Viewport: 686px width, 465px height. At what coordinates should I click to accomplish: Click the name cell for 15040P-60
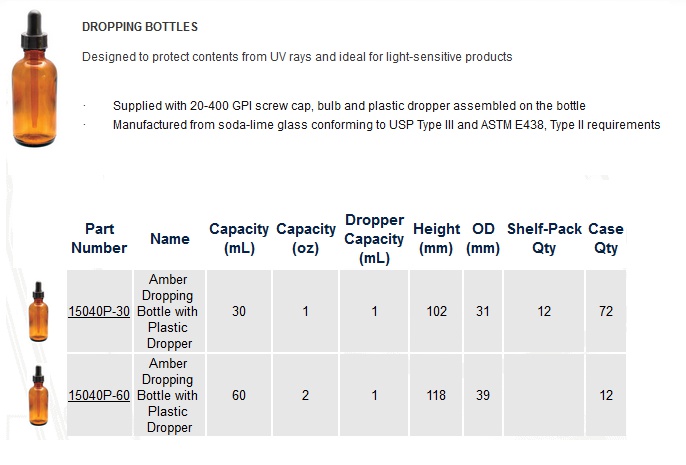click(x=169, y=395)
